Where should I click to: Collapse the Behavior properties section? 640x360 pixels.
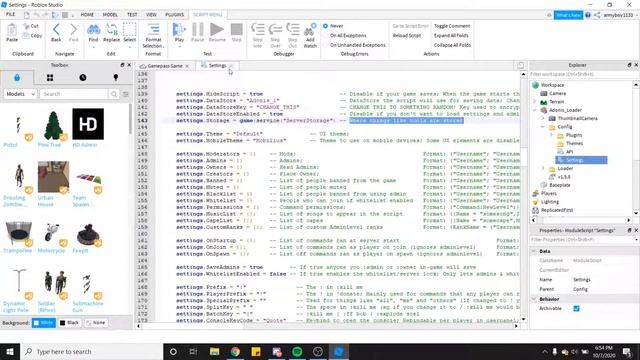[534, 299]
